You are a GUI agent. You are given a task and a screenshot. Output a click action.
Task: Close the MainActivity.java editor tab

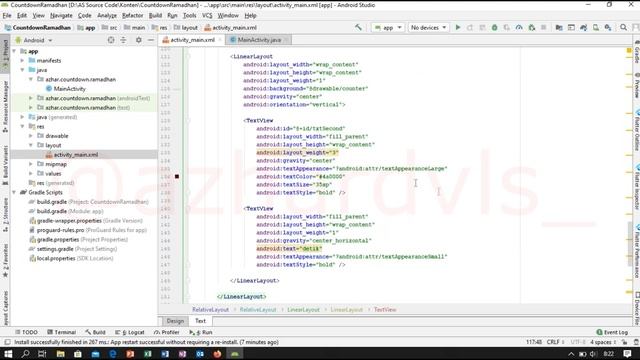[x=286, y=40]
